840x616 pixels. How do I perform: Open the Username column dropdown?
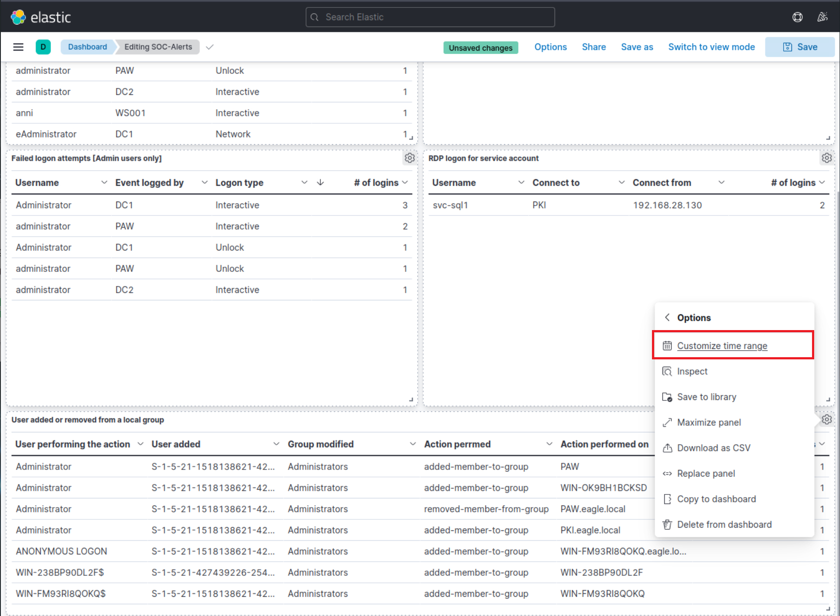pos(105,182)
